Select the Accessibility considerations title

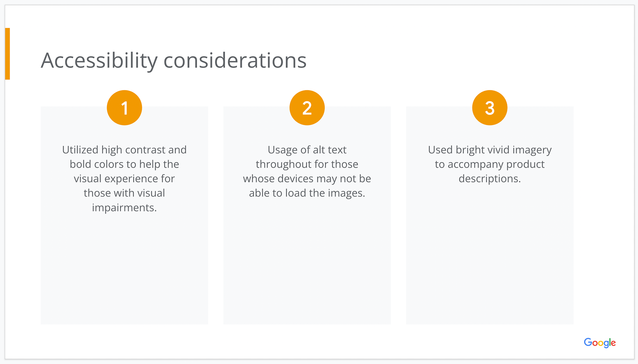[173, 60]
